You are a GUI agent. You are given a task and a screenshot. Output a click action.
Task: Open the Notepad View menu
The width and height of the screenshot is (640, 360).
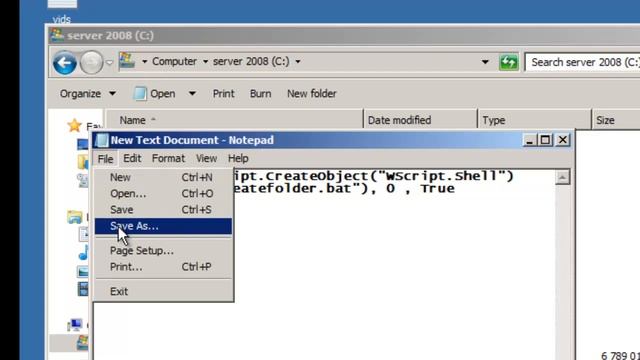(x=206, y=158)
